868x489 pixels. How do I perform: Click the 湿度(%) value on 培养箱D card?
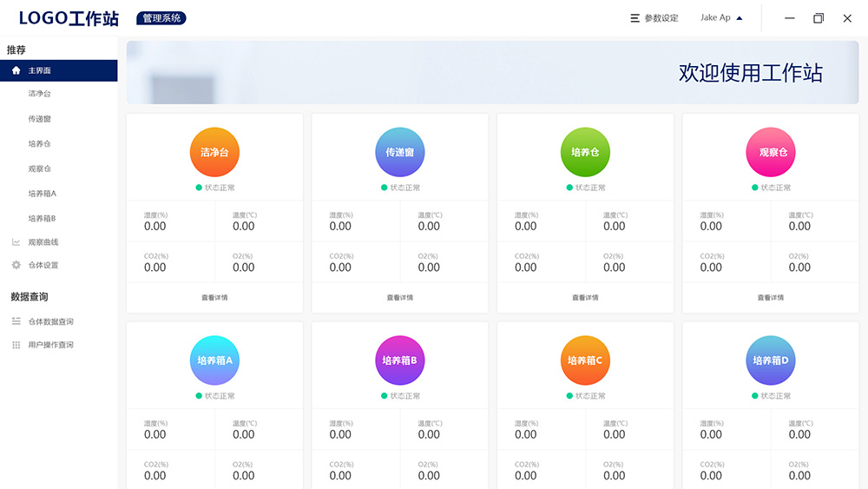click(x=712, y=434)
